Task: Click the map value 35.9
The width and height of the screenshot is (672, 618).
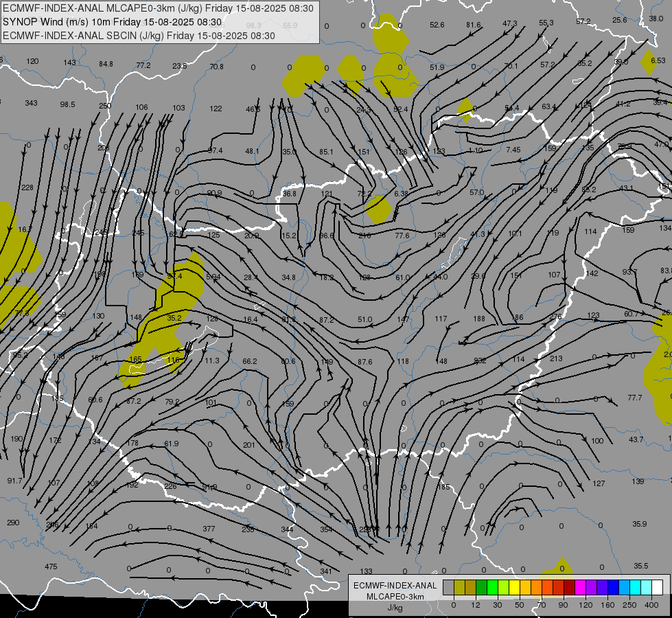Action: [x=640, y=524]
